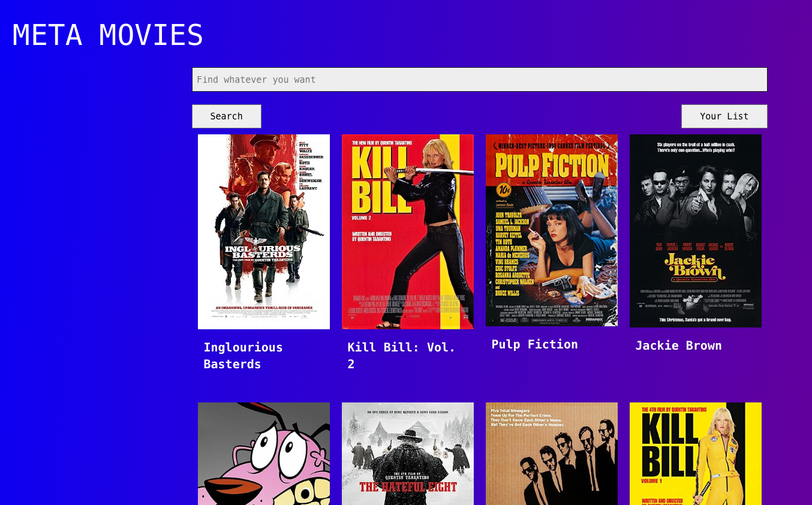Click the 'Kill Bill: Vol. 2' title text
This screenshot has height=505, width=812.
(x=402, y=356)
